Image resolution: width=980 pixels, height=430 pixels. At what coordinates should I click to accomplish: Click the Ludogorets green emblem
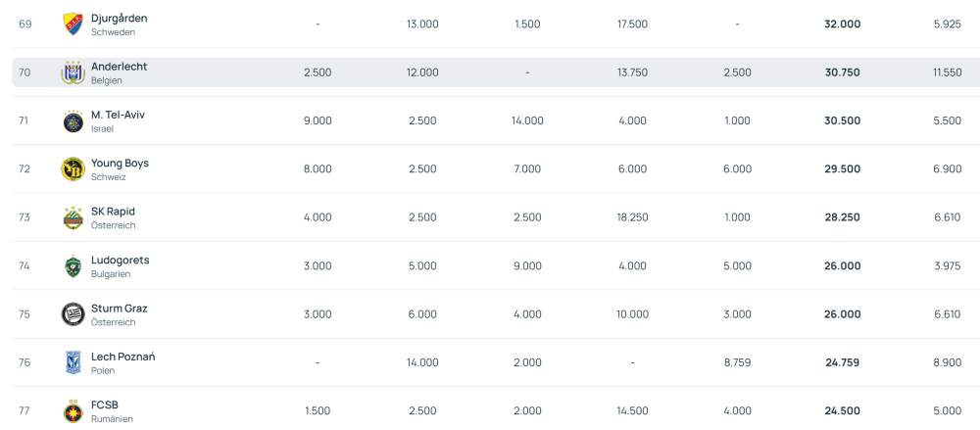[x=73, y=266]
